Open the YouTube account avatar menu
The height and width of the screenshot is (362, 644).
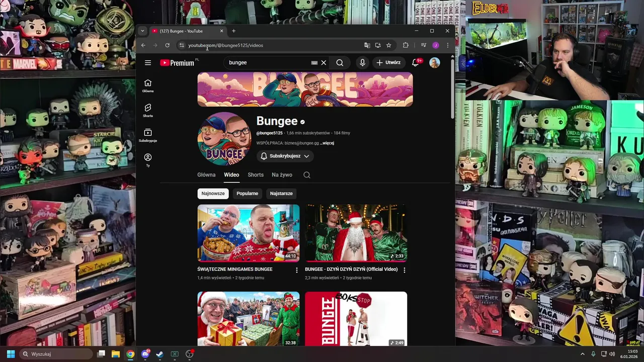pos(435,63)
